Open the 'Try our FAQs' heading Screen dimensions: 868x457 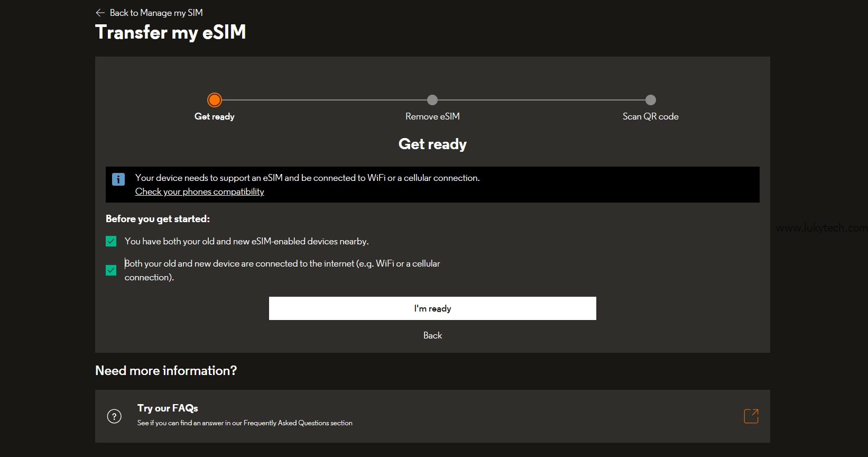[x=168, y=408]
